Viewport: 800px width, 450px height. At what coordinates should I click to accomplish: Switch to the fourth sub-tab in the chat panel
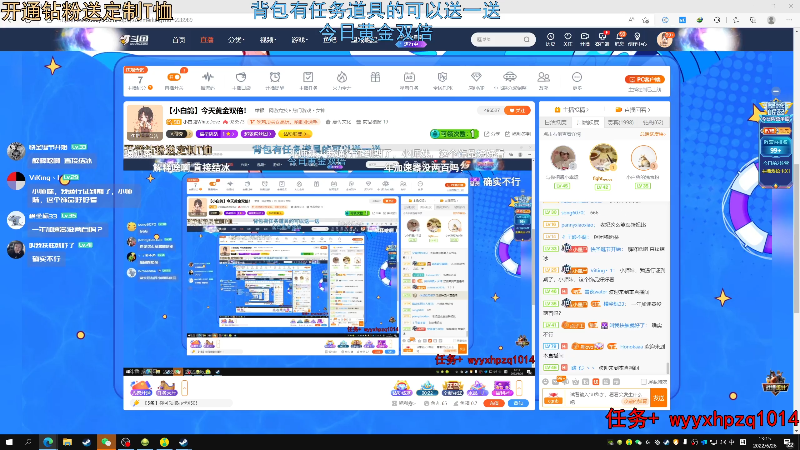point(653,122)
